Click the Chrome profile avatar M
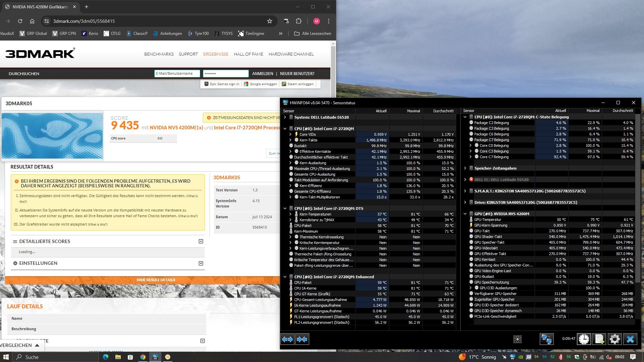 coord(316,21)
